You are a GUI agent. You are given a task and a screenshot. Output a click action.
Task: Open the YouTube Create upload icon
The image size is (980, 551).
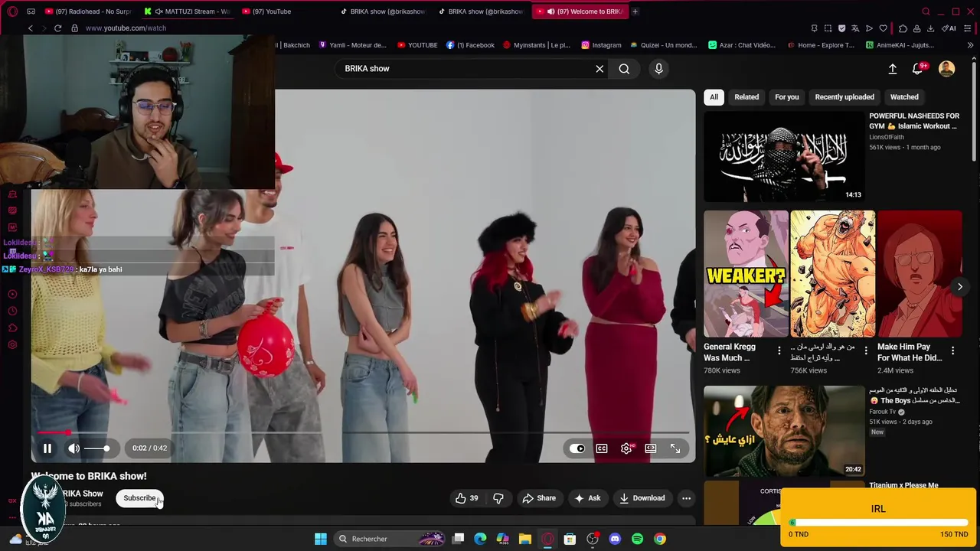pyautogui.click(x=893, y=69)
